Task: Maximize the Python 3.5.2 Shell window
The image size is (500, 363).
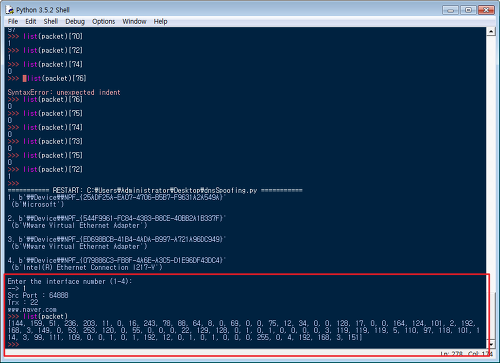Action: point(468,10)
